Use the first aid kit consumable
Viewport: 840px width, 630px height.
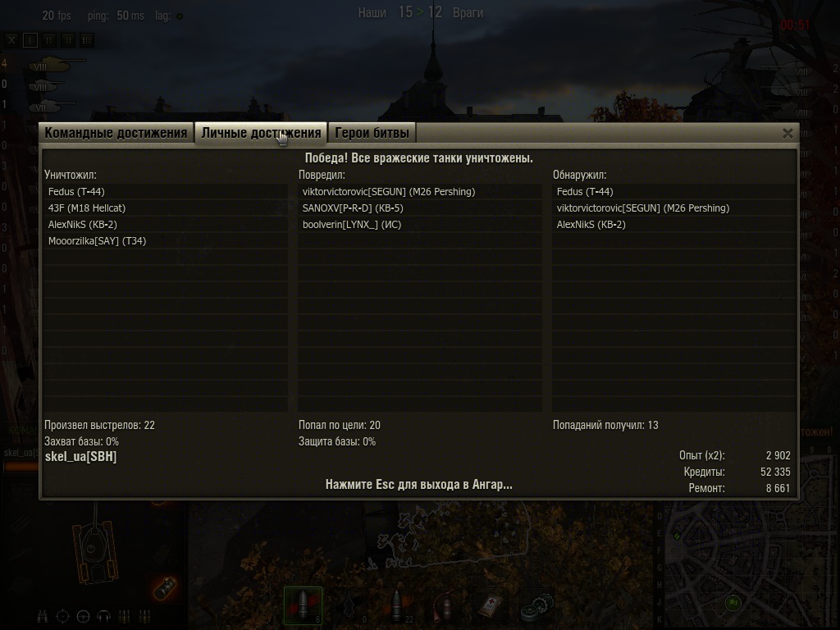(x=491, y=605)
